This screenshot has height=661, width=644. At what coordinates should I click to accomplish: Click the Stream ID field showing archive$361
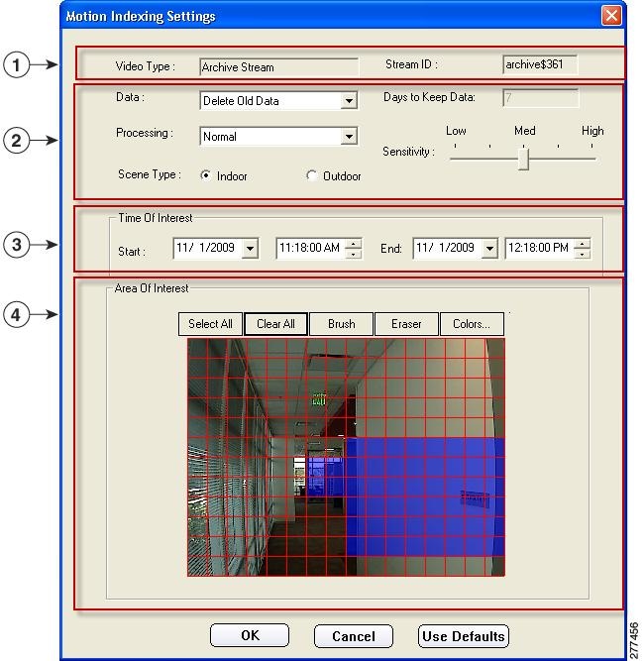click(x=540, y=64)
